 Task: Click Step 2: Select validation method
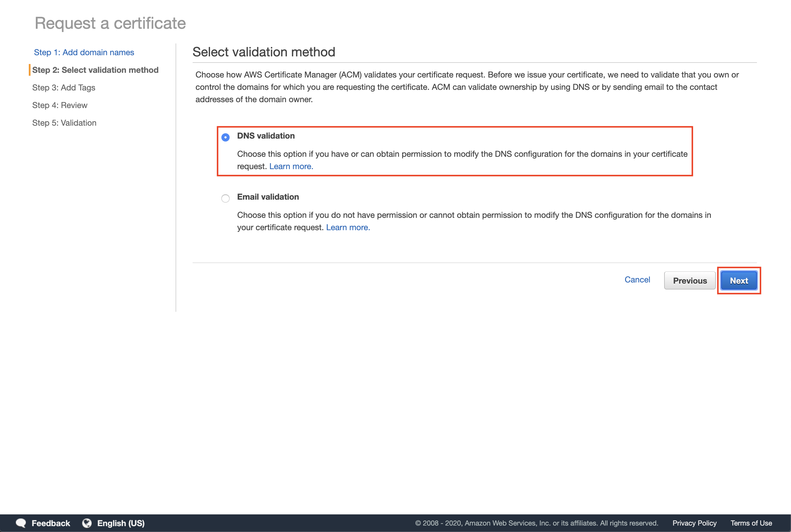[95, 70]
